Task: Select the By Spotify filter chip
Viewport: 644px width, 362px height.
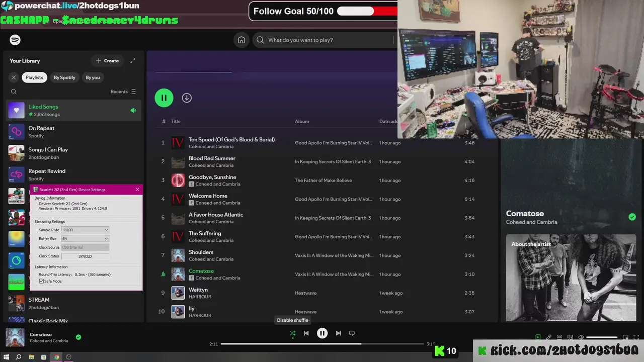Action: (x=64, y=77)
